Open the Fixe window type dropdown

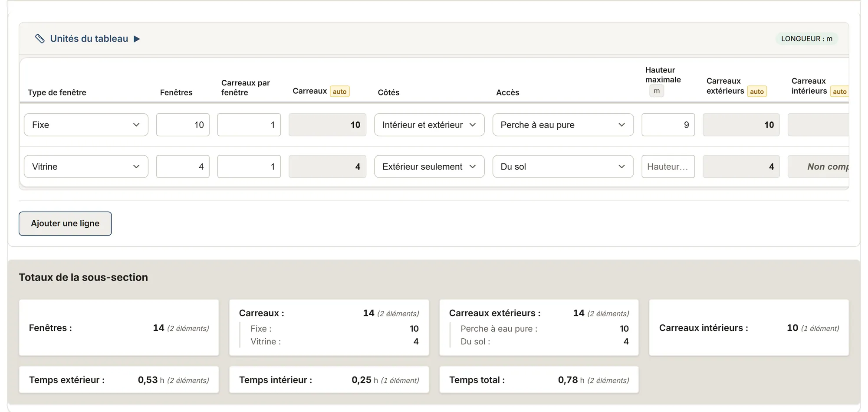86,125
